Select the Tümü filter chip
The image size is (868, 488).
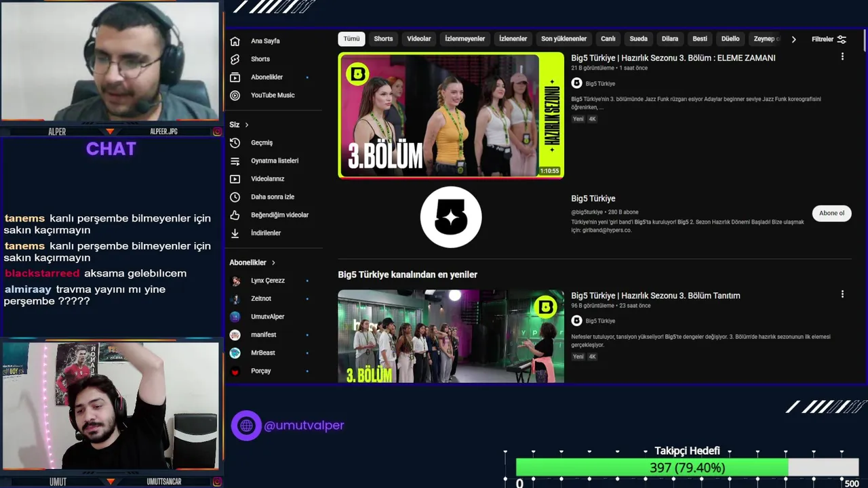(x=351, y=39)
